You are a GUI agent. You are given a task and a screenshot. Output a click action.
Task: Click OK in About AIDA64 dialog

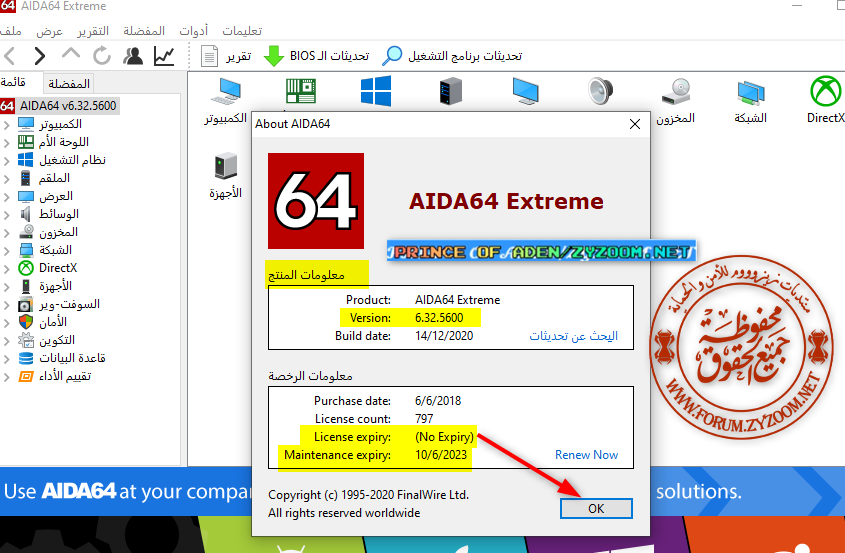coord(596,508)
